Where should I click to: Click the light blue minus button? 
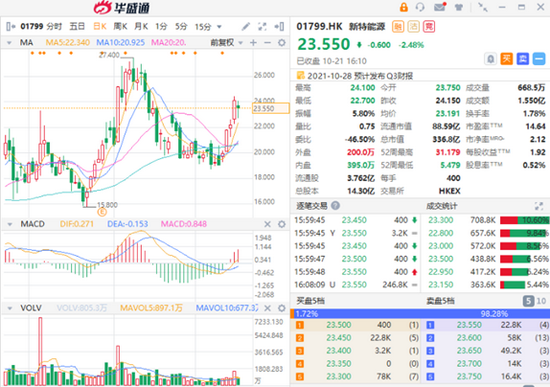click(539, 59)
